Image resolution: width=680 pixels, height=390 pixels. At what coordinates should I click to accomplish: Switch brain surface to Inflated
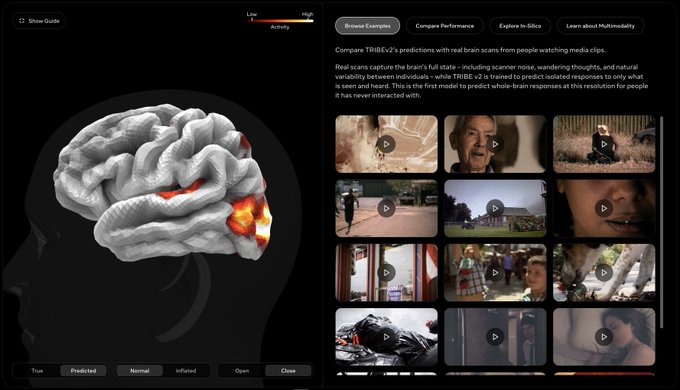coord(186,370)
